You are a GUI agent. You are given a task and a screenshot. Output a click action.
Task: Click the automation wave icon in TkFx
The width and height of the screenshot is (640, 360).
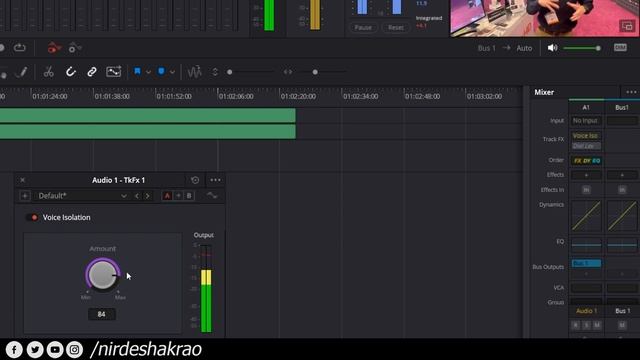pyautogui.click(x=212, y=196)
